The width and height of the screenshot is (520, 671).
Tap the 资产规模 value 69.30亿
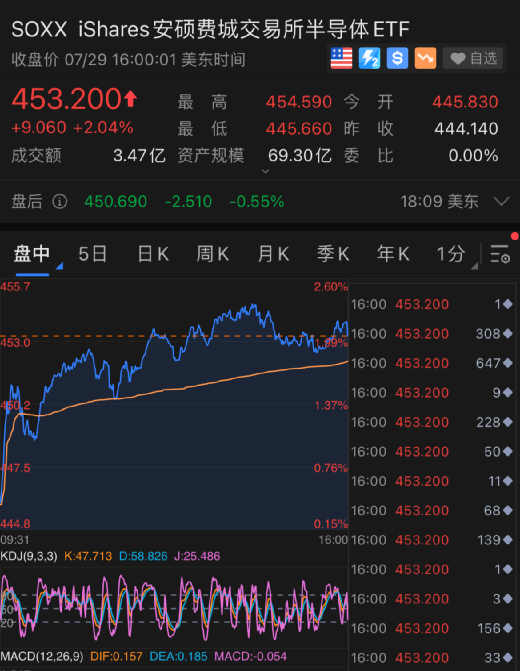(x=300, y=155)
